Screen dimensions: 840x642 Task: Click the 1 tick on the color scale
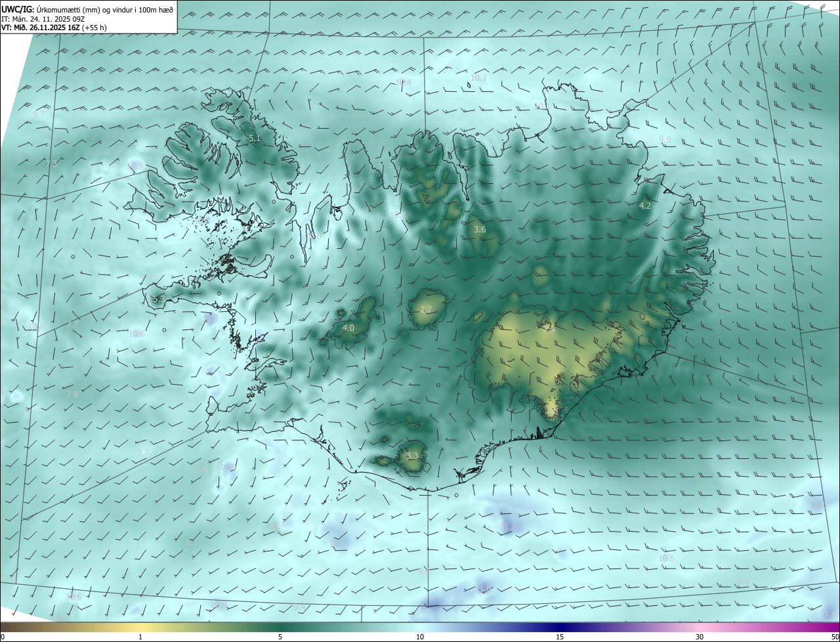[140, 637]
